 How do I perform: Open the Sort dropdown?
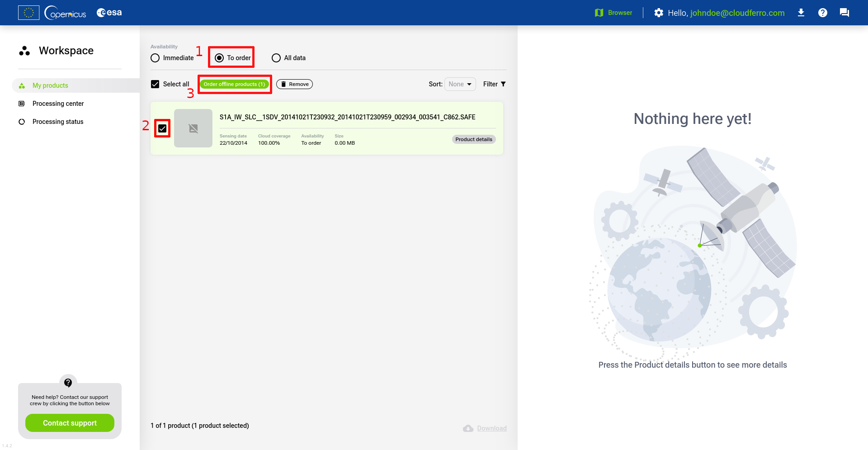[x=460, y=84]
